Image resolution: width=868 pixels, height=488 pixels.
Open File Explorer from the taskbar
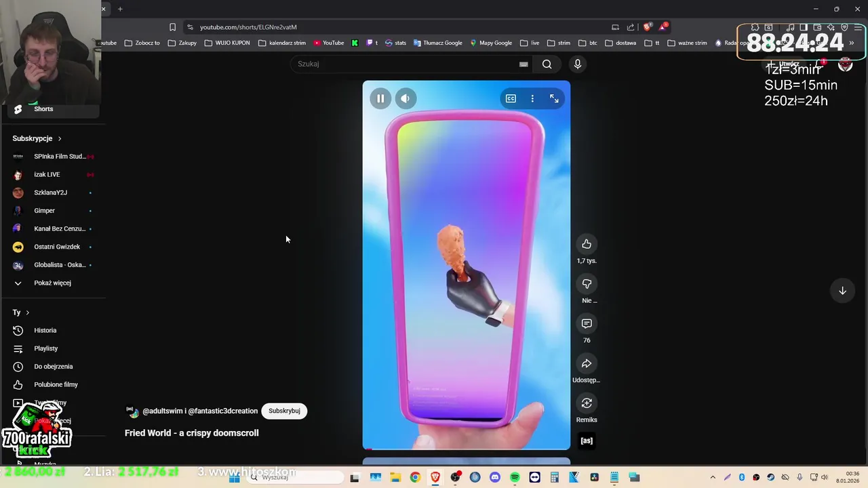[x=395, y=478]
